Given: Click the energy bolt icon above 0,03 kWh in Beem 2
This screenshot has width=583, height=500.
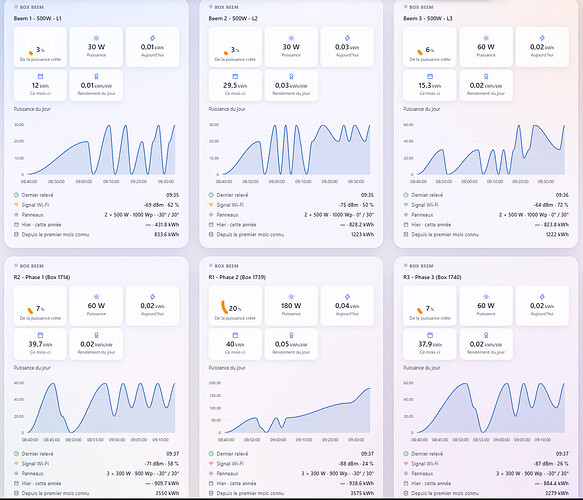Looking at the screenshot, I should [347, 38].
